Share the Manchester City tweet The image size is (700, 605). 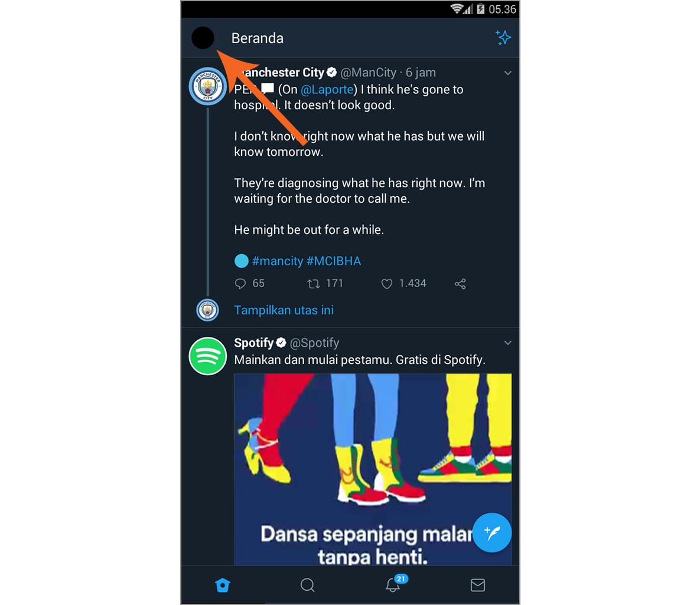point(460,284)
